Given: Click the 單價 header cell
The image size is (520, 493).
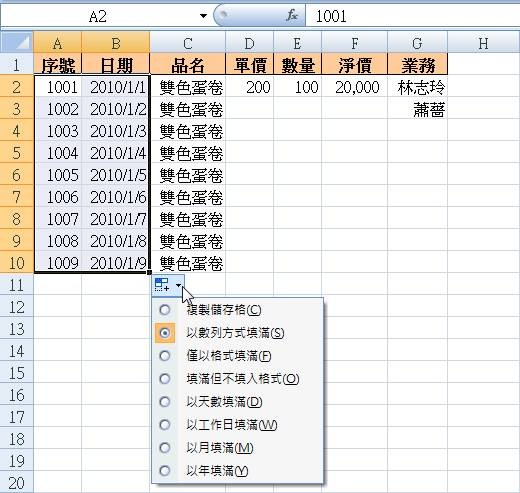Looking at the screenshot, I should [x=249, y=64].
